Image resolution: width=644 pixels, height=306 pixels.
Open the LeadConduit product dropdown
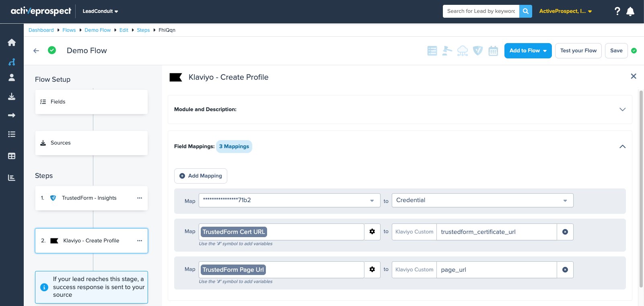click(100, 11)
